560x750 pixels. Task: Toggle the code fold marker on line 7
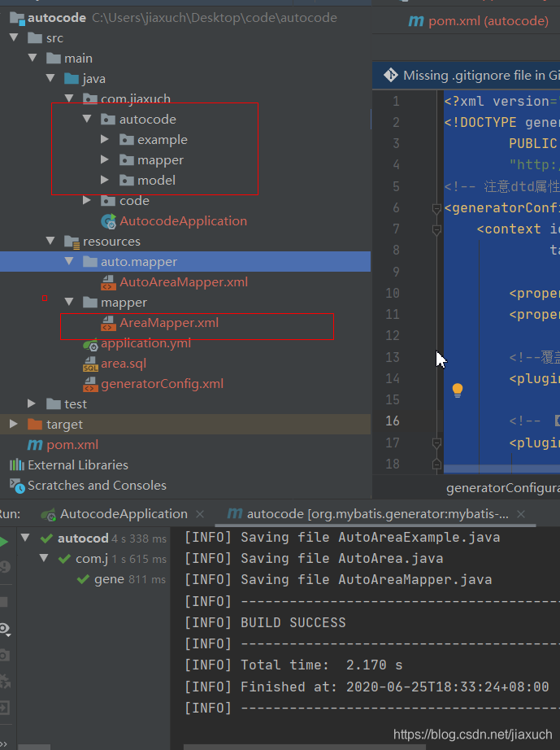coord(436,230)
